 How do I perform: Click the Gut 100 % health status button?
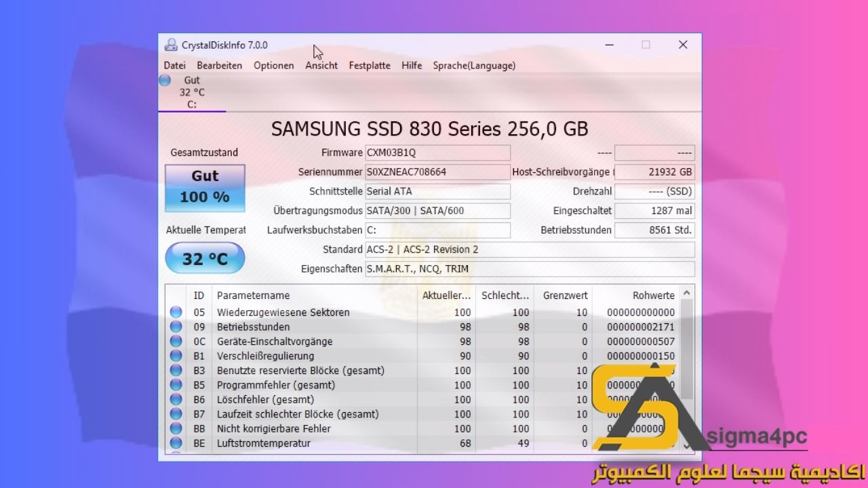pos(205,188)
